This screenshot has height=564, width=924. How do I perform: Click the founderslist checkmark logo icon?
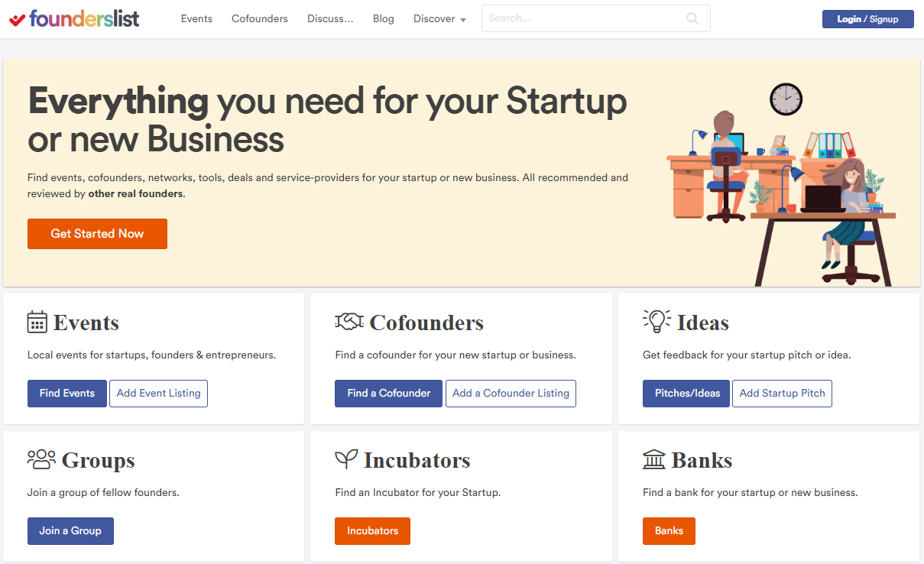coord(15,18)
